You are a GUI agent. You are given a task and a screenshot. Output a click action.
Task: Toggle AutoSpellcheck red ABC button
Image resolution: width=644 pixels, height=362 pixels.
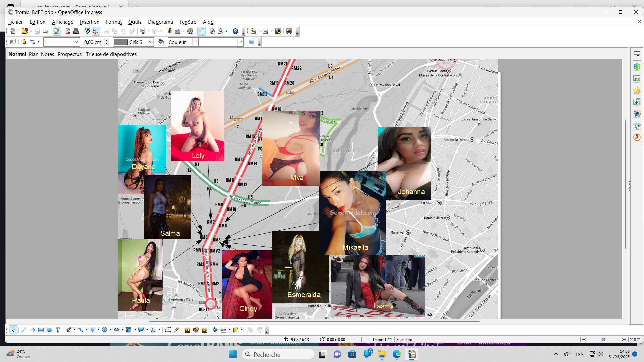click(x=96, y=31)
